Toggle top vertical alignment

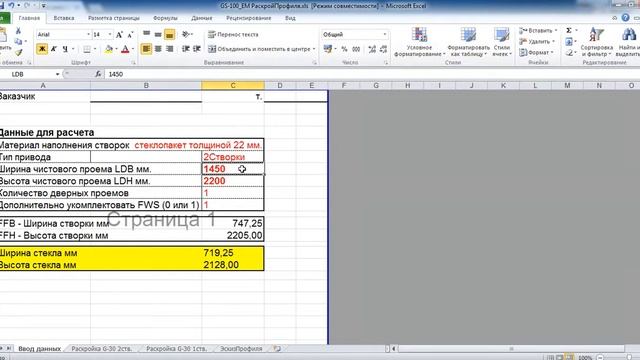coord(147,35)
